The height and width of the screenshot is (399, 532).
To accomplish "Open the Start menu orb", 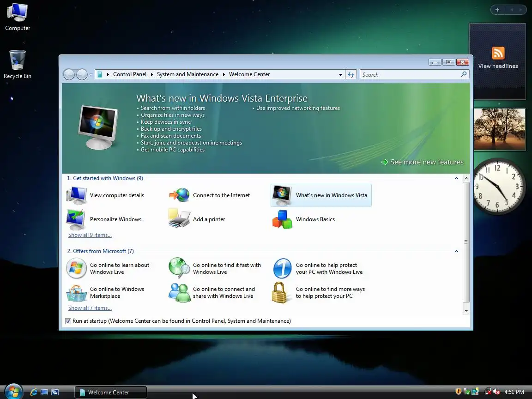I will (x=13, y=392).
